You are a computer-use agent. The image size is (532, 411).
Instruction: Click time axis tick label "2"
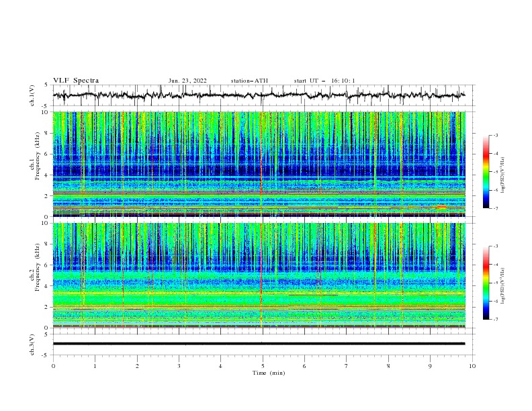[137, 366]
